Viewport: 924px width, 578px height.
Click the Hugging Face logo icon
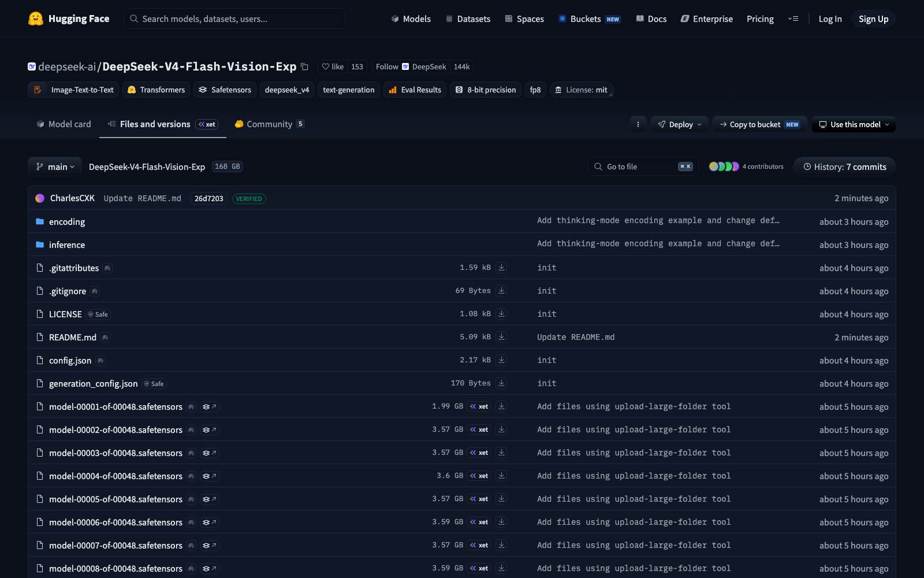coord(36,18)
